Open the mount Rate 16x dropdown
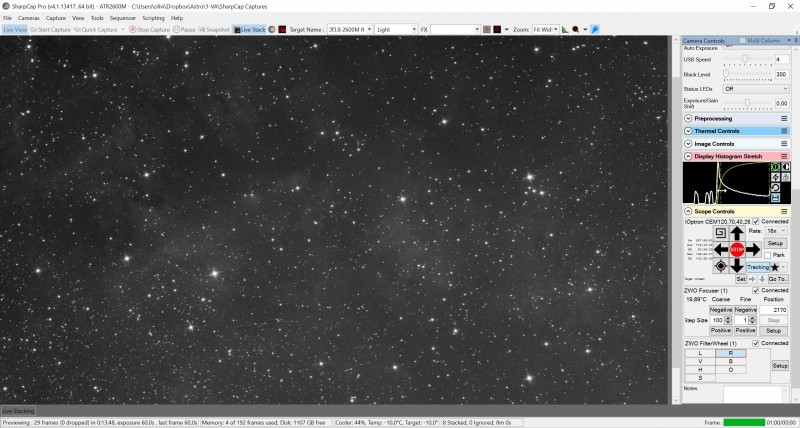Screen dimensions: 800x428 [776, 231]
